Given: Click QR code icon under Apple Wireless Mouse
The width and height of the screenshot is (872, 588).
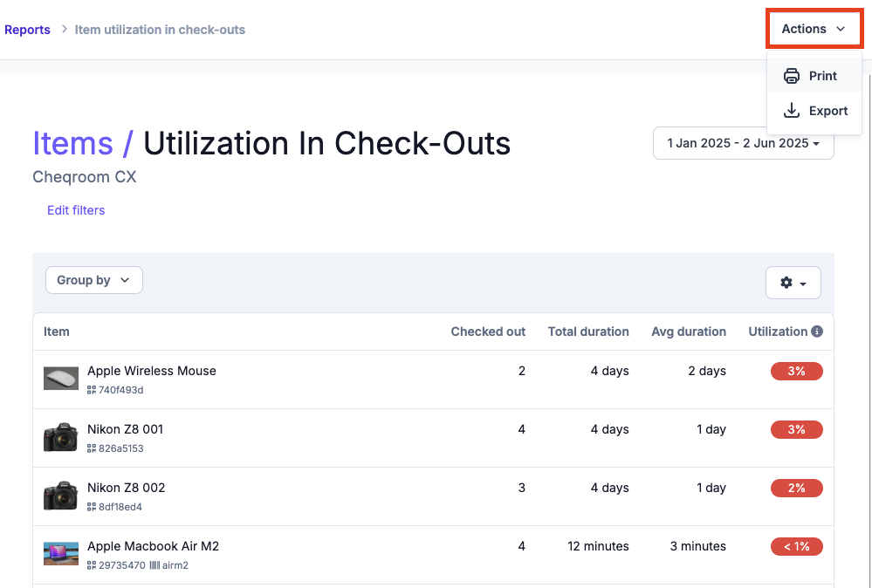Looking at the screenshot, I should pyautogui.click(x=91, y=390).
